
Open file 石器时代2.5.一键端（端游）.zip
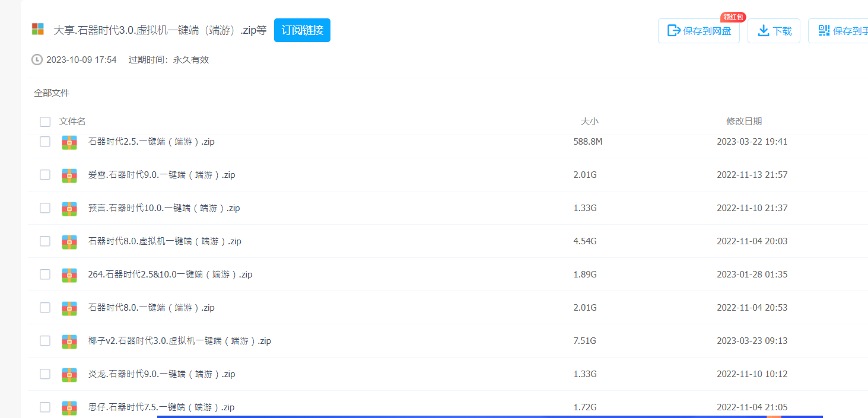[x=151, y=142]
